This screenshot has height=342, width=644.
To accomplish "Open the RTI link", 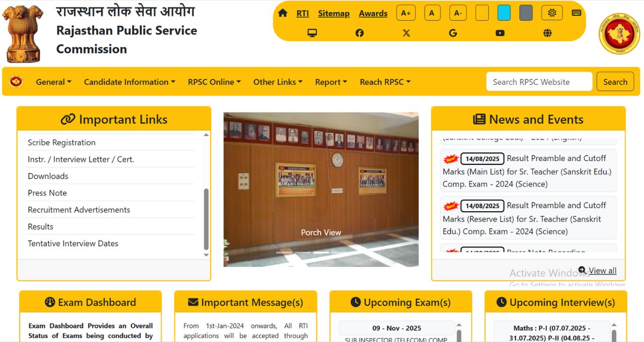I will [x=302, y=14].
